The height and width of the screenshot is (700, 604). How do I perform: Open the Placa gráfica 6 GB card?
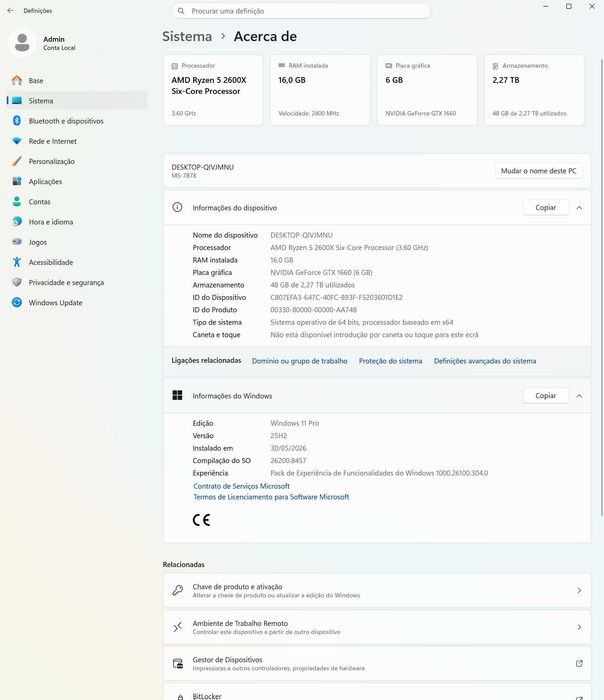427,90
